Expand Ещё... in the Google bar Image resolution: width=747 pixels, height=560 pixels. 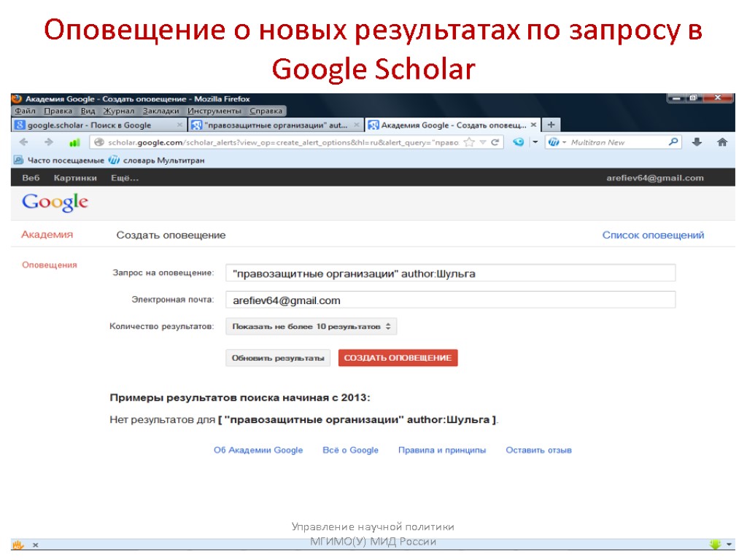[125, 178]
